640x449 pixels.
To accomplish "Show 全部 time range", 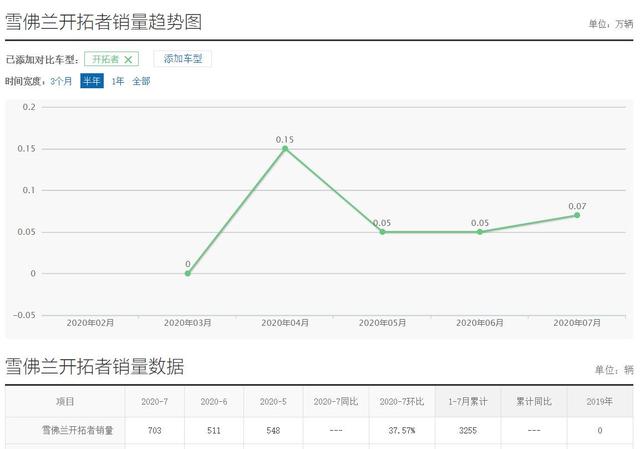I will (x=141, y=81).
